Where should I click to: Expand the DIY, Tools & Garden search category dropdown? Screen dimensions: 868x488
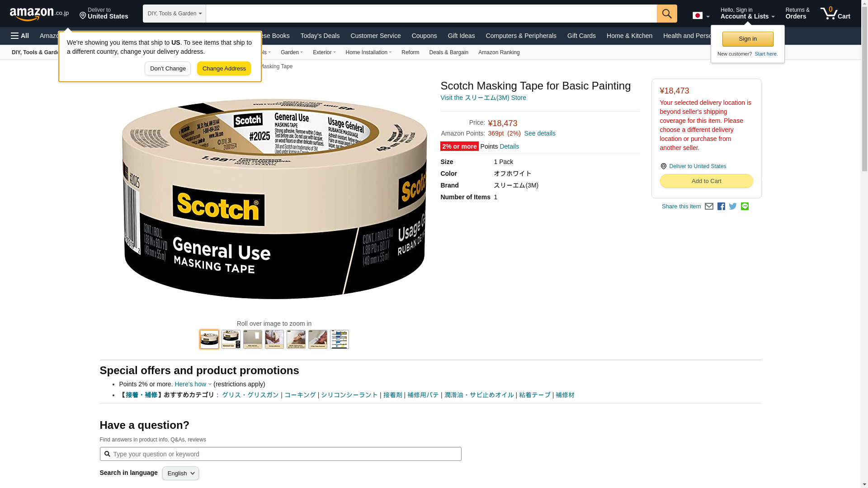pyautogui.click(x=175, y=14)
